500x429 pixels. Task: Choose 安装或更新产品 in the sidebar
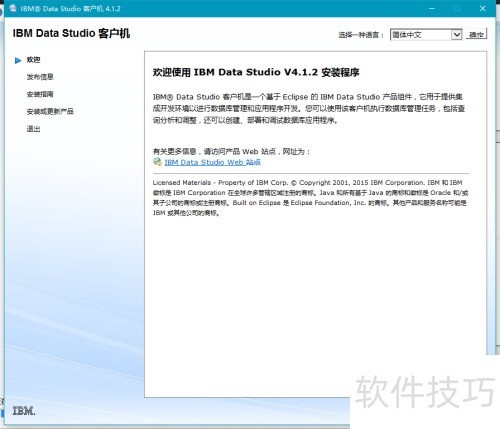(x=50, y=111)
